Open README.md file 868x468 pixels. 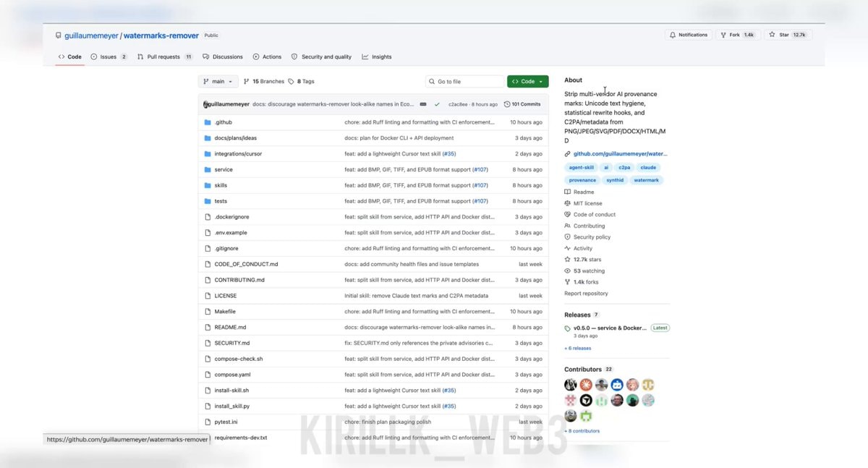[x=230, y=328]
